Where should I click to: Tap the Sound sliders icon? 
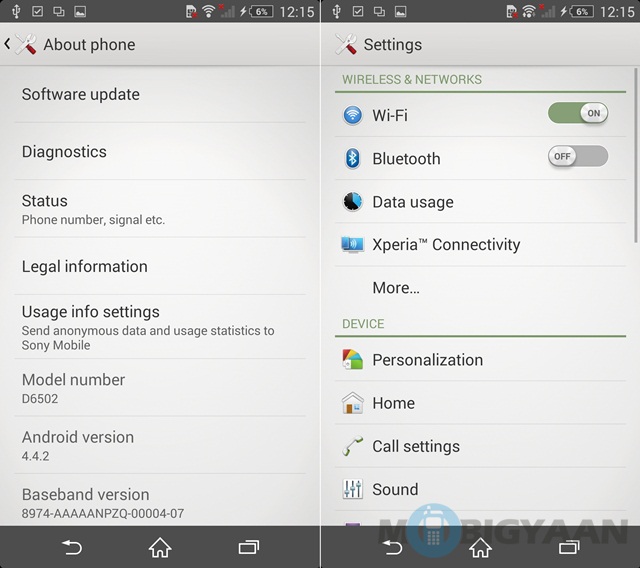pos(352,489)
